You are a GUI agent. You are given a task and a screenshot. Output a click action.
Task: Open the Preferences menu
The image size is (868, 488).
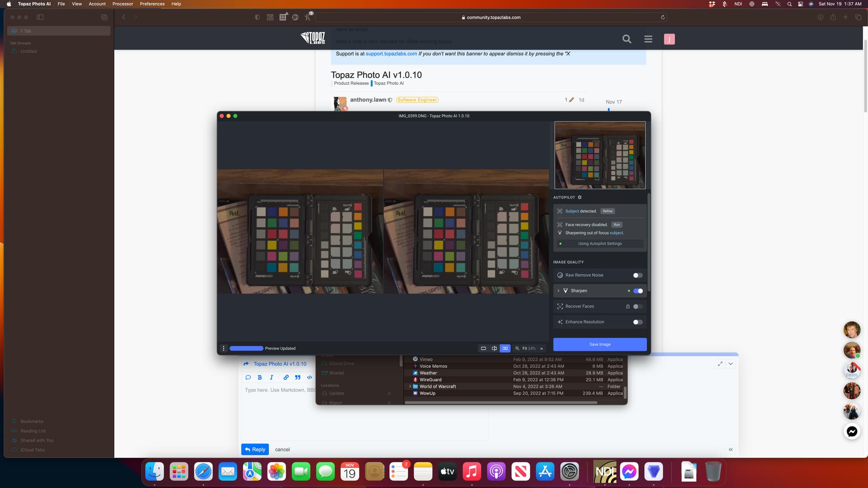click(x=152, y=4)
